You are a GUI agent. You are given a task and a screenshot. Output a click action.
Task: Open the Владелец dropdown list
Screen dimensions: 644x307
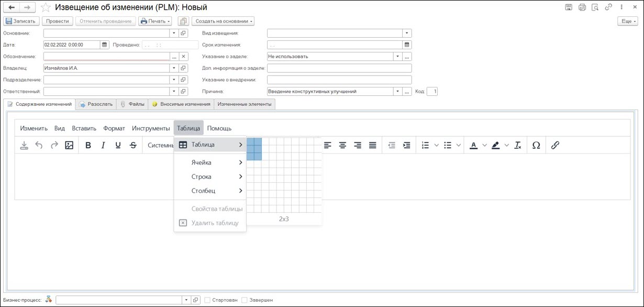(173, 68)
